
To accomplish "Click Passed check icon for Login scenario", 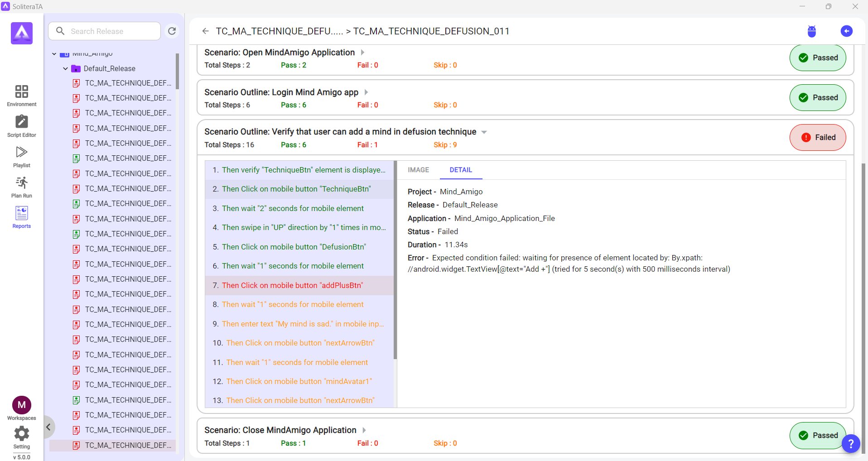I will click(x=803, y=98).
